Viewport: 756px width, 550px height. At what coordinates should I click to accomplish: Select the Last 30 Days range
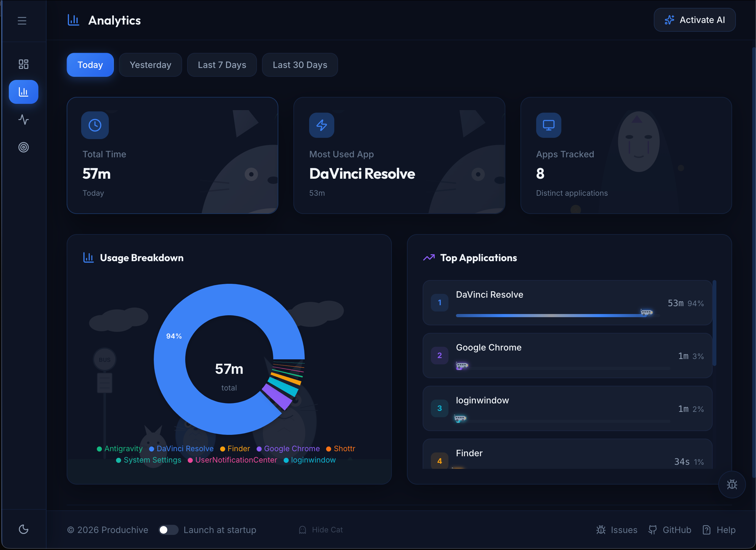300,65
